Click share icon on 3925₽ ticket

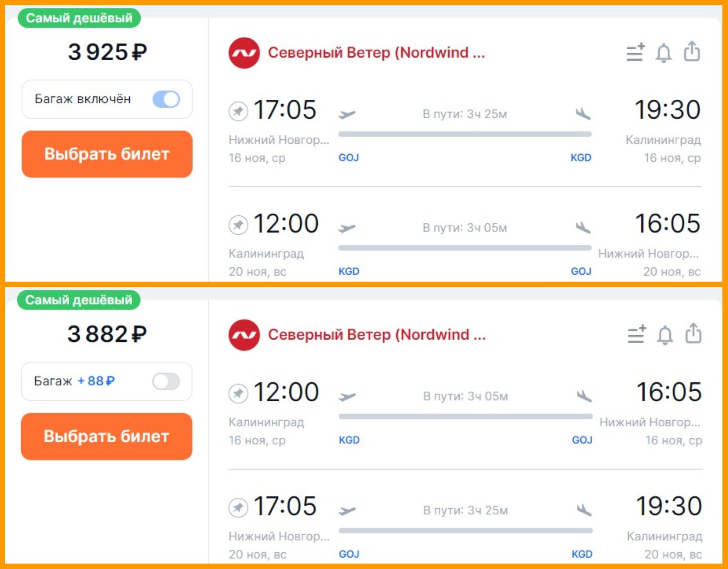(692, 51)
